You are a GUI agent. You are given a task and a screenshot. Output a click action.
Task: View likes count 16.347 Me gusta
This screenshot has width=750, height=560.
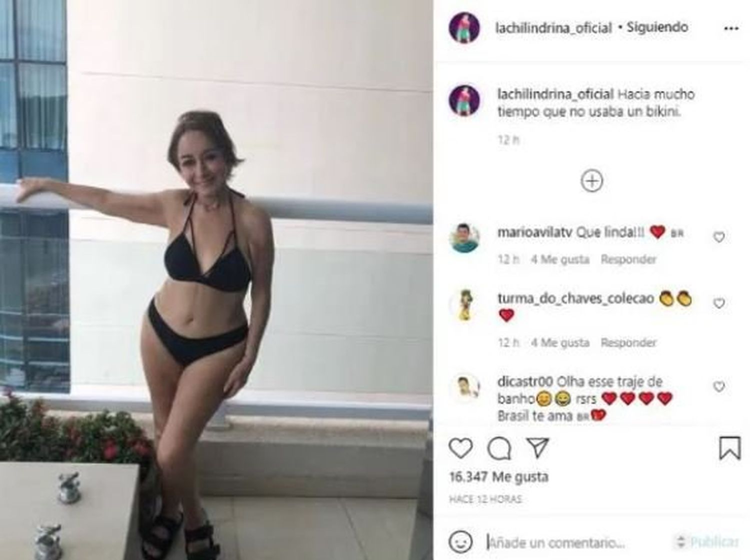[x=498, y=477]
